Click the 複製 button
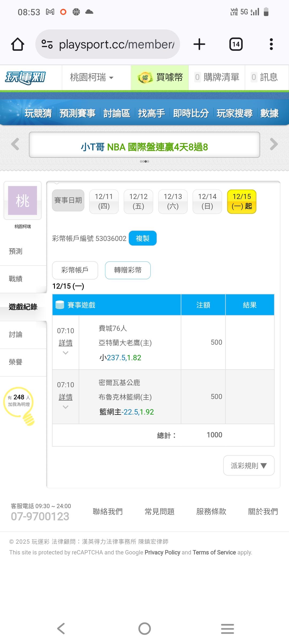Image resolution: width=289 pixels, height=644 pixels. [x=142, y=238]
